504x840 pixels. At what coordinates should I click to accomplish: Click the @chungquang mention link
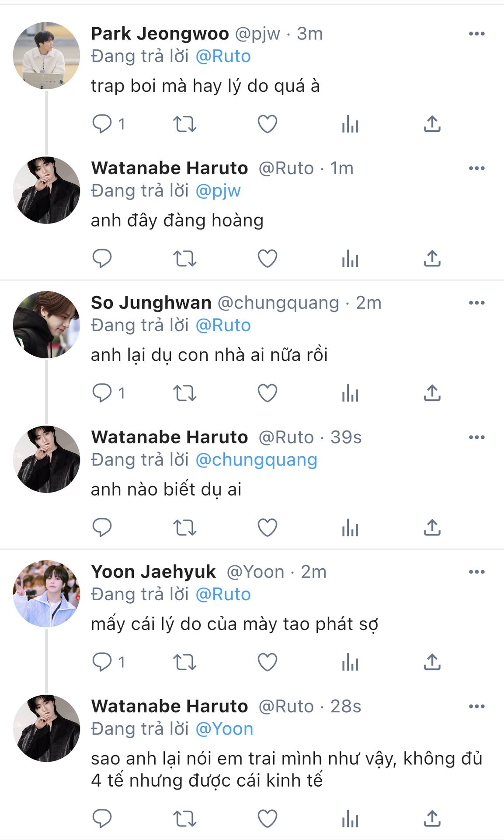point(256,460)
